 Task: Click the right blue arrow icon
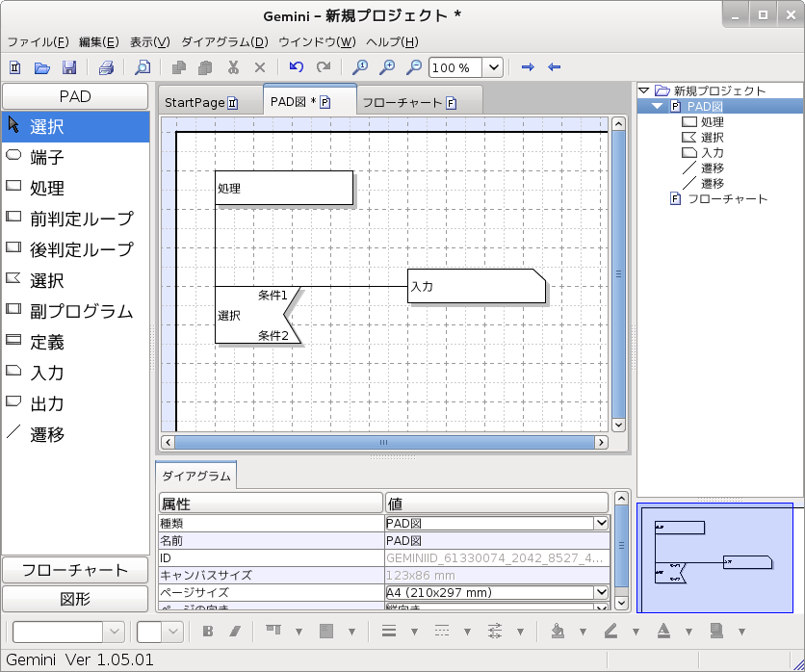[x=528, y=66]
